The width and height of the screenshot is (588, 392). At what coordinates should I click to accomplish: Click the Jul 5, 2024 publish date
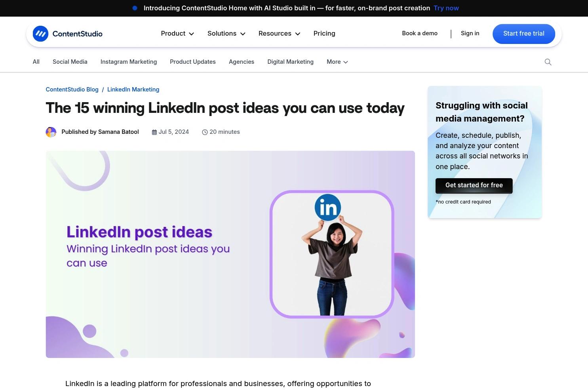click(174, 132)
